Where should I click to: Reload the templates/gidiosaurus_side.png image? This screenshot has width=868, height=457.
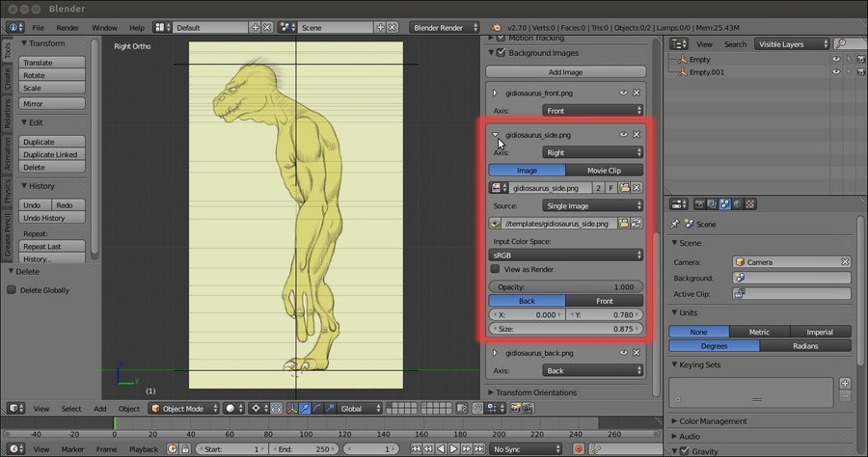[637, 224]
